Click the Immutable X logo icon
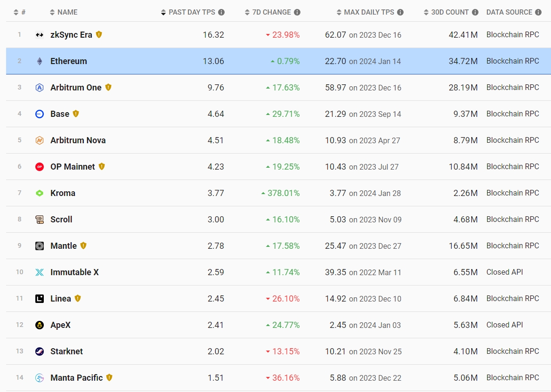 pyautogui.click(x=40, y=272)
